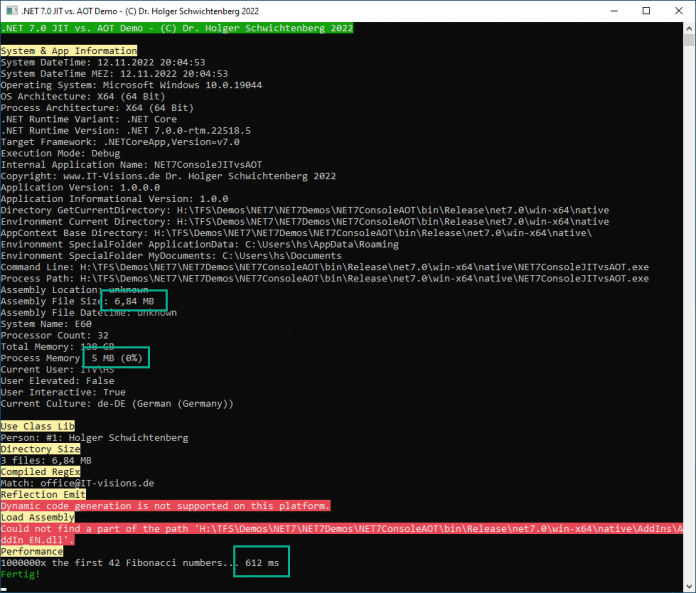This screenshot has width=696, height=593.
Task: Click the 'Application Version: 1.0.0.0' line
Action: (80, 187)
